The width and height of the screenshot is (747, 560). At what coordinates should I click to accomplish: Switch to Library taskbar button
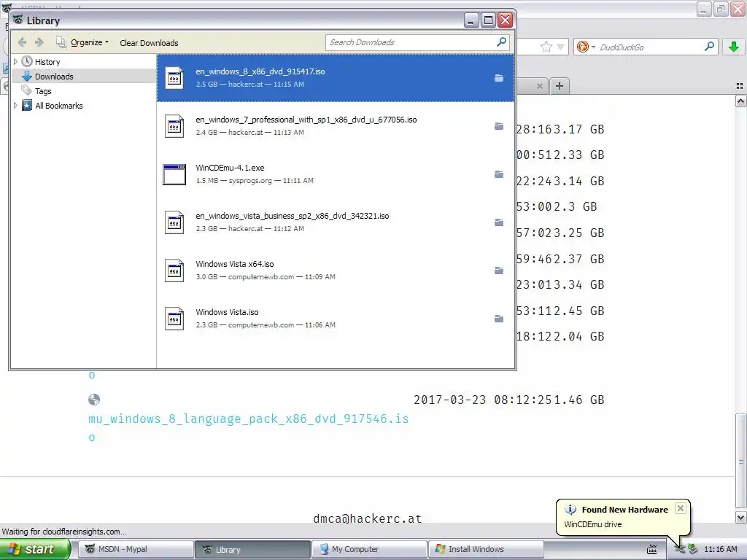click(x=252, y=549)
